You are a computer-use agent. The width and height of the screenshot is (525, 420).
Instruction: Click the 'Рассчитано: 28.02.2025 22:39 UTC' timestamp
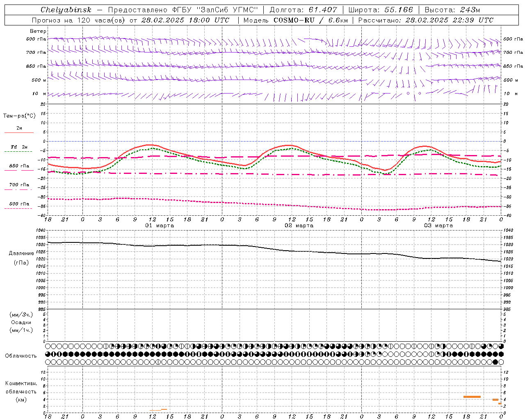point(426,20)
